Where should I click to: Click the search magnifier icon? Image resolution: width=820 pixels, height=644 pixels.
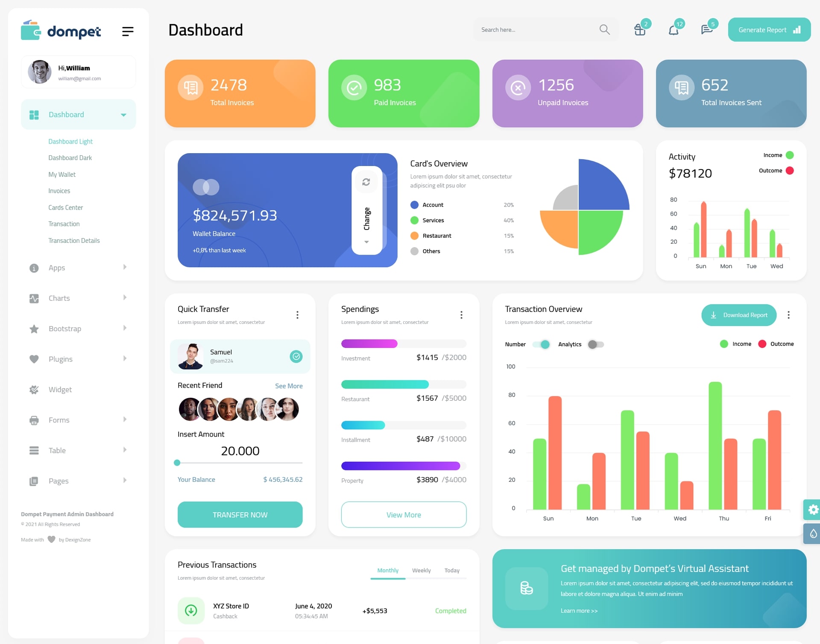604,29
